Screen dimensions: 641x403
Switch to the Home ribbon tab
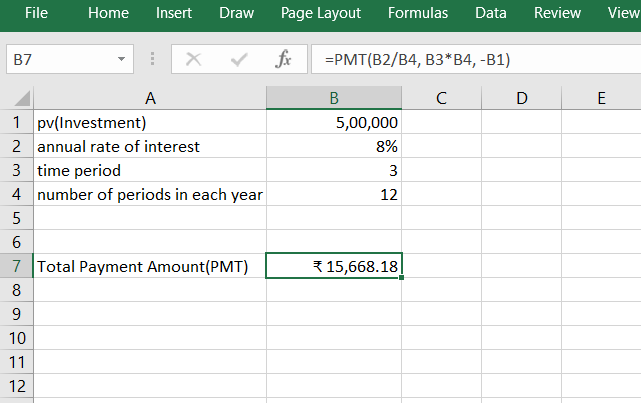point(108,13)
